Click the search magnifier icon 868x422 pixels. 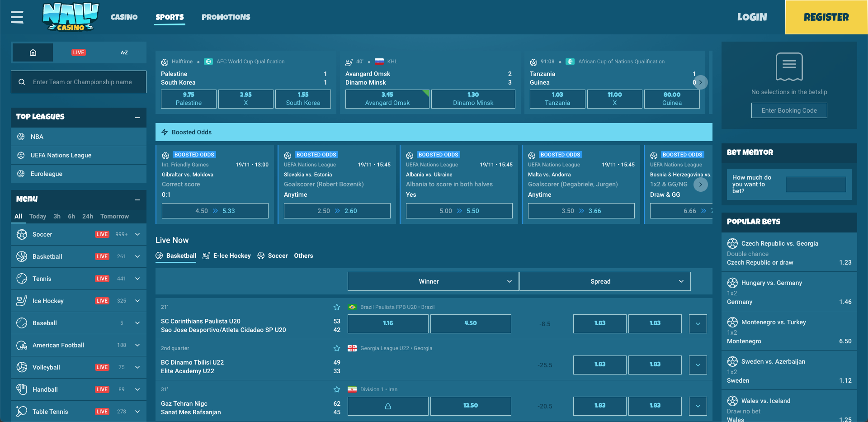22,81
